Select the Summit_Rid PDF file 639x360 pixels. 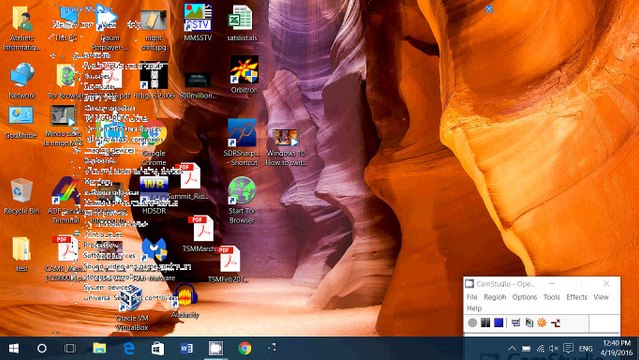[189, 181]
